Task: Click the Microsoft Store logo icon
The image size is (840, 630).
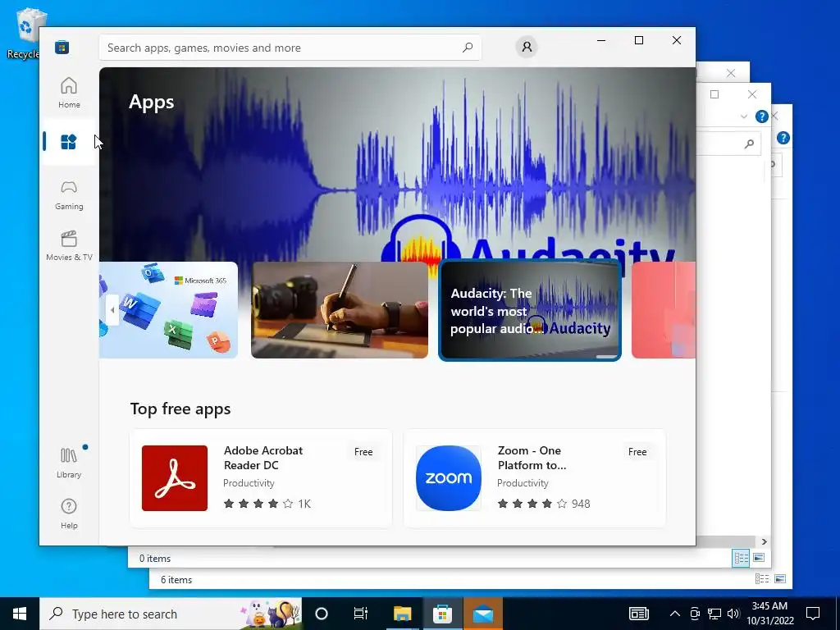Action: 62,47
